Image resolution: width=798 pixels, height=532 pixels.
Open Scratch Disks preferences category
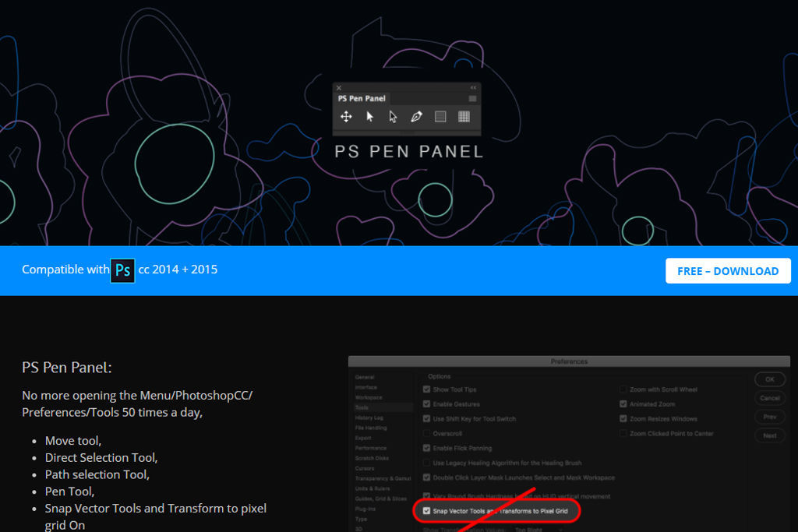click(372, 458)
